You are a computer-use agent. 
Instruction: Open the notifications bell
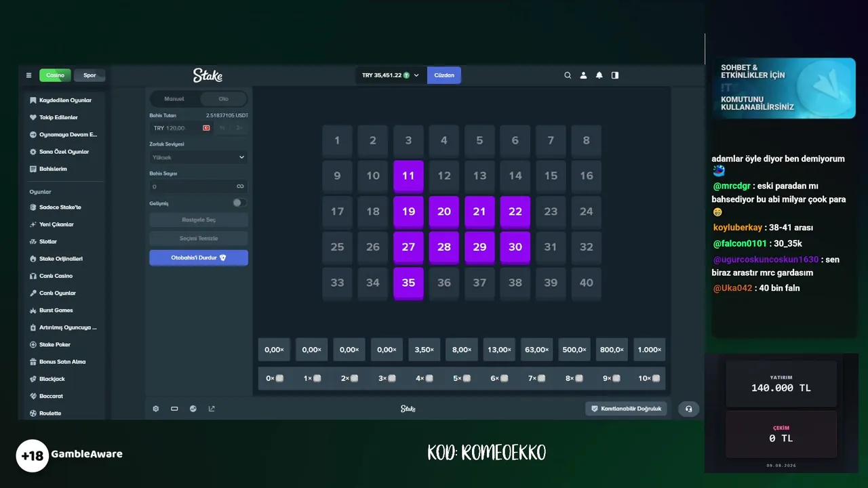pyautogui.click(x=599, y=75)
